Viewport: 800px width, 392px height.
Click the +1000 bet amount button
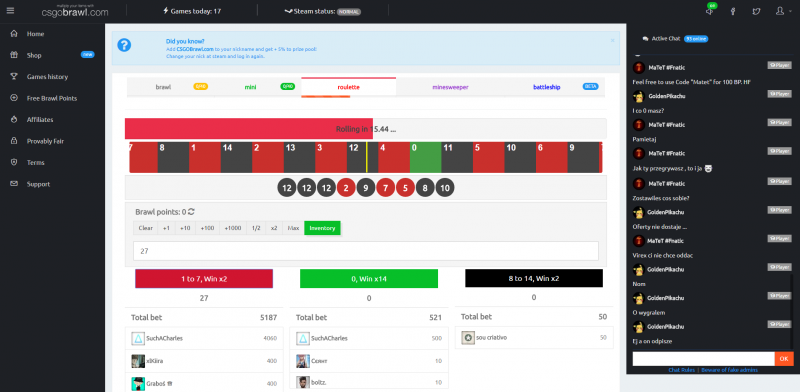tap(233, 228)
